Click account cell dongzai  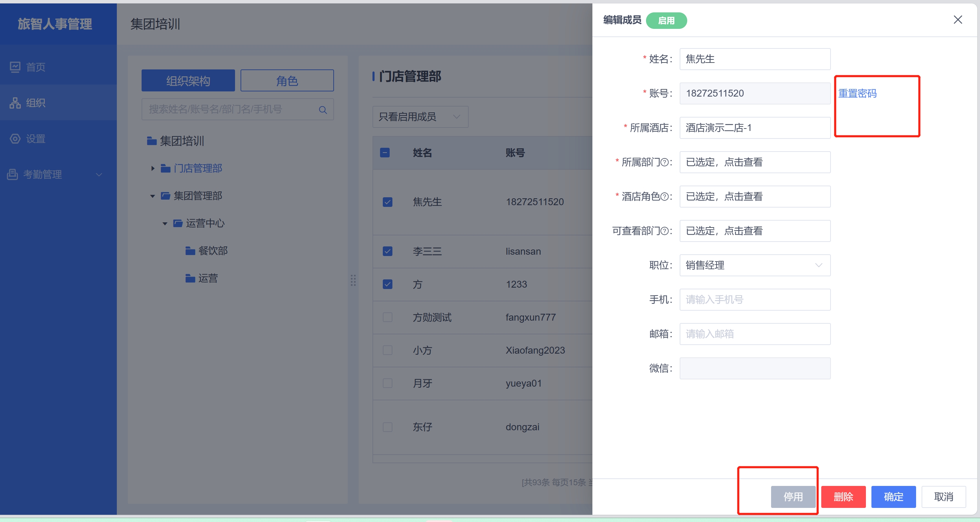(x=522, y=427)
